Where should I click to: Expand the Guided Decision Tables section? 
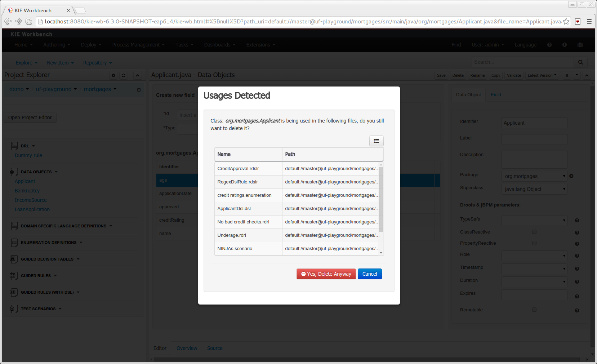pyautogui.click(x=47, y=259)
